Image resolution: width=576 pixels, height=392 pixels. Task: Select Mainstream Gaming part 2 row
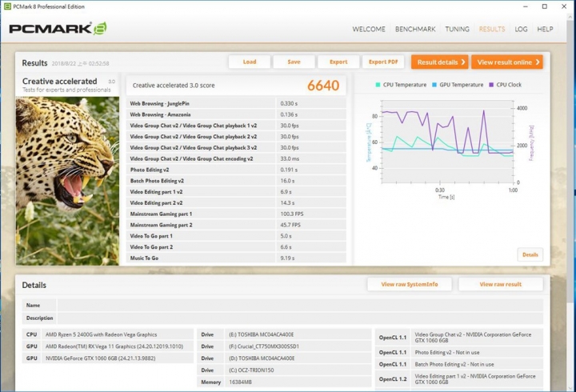coord(236,225)
